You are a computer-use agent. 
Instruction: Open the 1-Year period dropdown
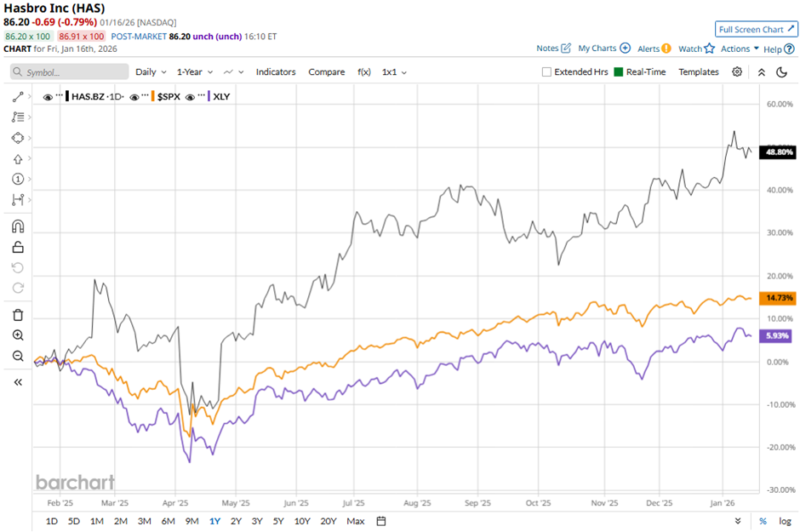[195, 72]
